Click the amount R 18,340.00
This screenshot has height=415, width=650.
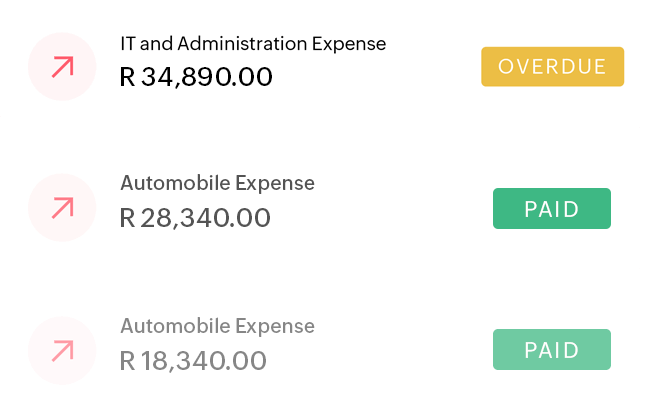[194, 361]
